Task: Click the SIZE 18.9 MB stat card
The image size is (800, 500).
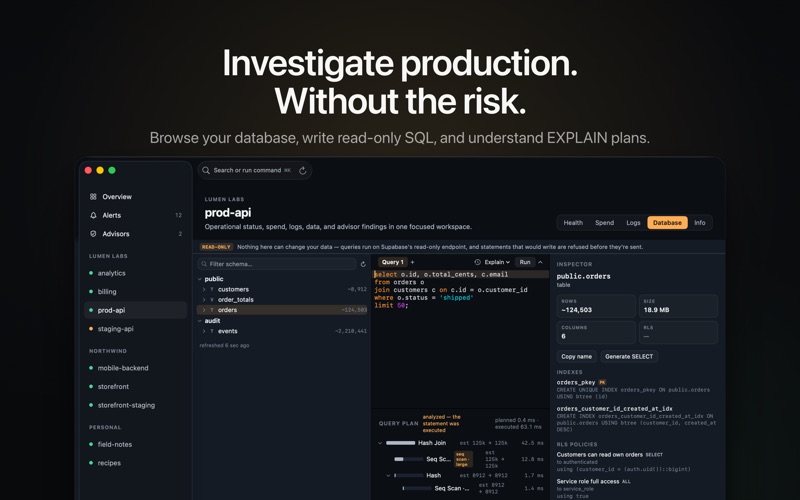Action: point(678,306)
